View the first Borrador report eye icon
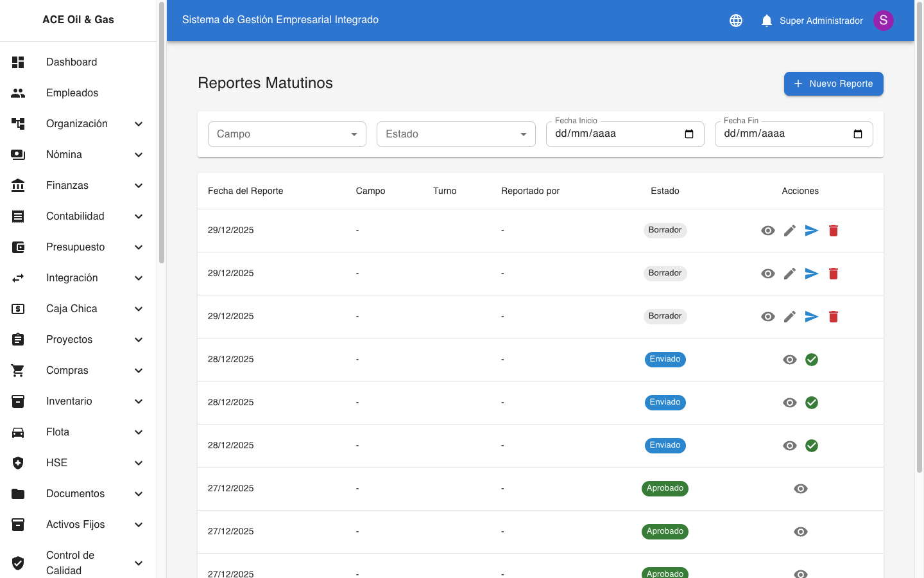 (x=768, y=231)
